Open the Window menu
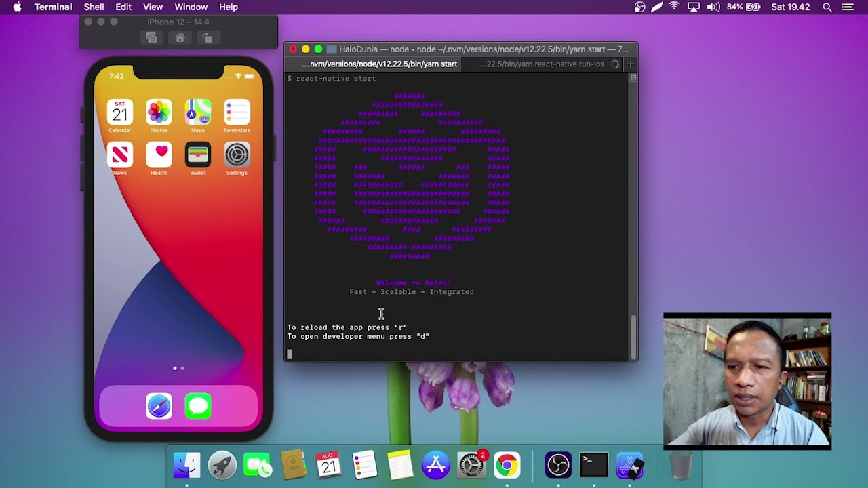Screen dimensions: 868x488 tap(191, 7)
